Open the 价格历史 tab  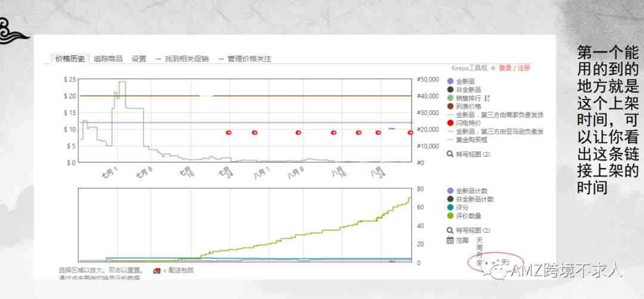click(70, 58)
